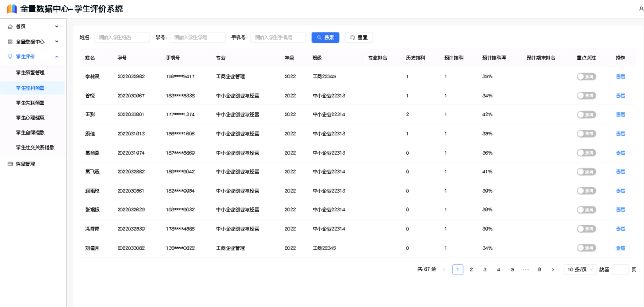644x307 pixels.
Task: Click the 专业排名 column header
Action: point(377,58)
